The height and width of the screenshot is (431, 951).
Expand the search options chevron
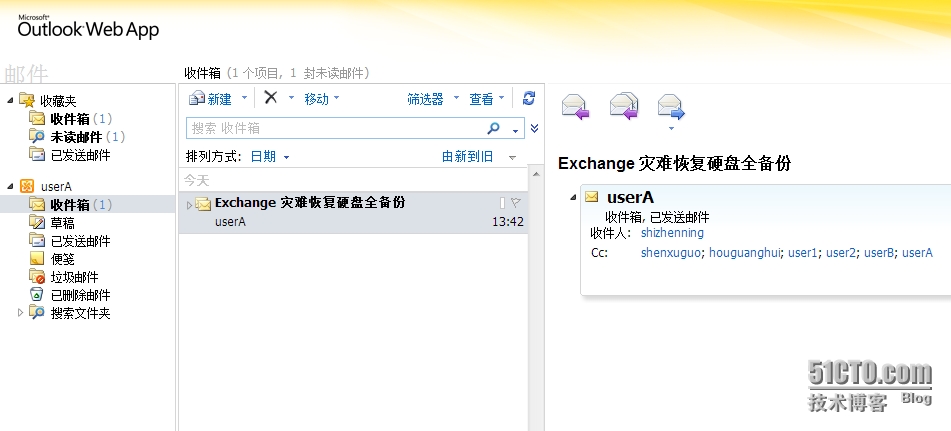pos(534,128)
